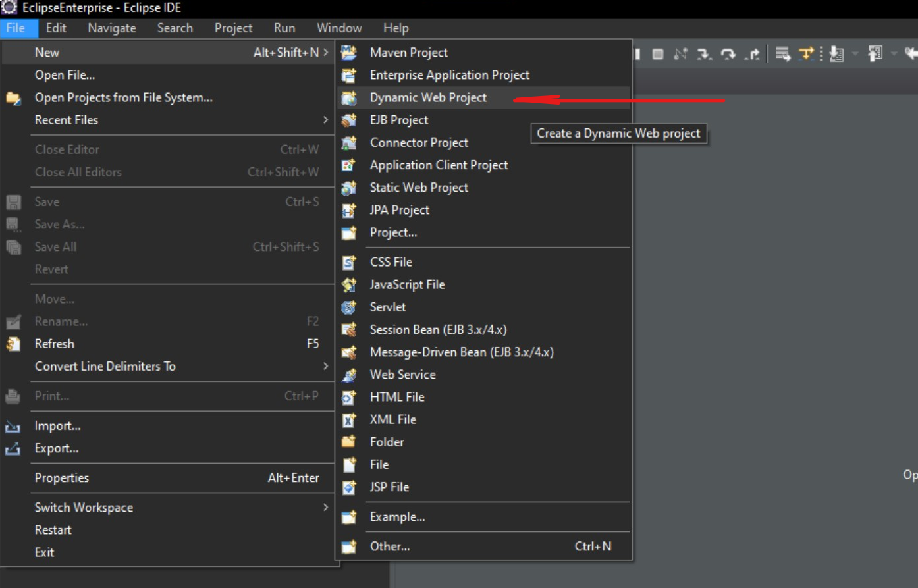This screenshot has height=588, width=918.
Task: Toggle the Use Step Filters icon
Action: click(806, 54)
